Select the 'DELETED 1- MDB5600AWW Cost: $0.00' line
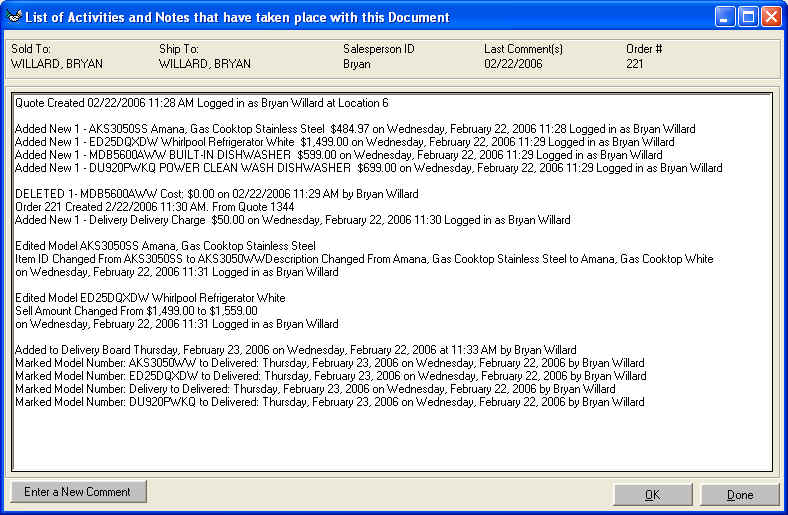The width and height of the screenshot is (788, 515). point(217,194)
